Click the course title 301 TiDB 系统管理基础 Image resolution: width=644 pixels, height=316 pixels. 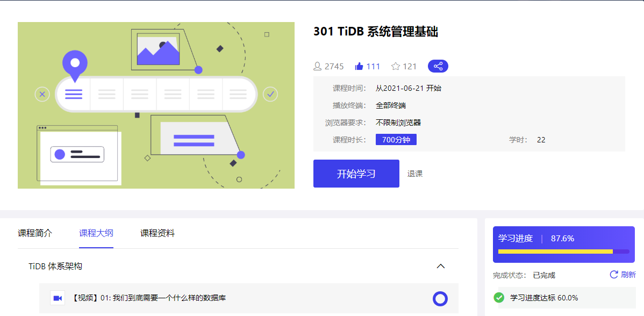[376, 32]
